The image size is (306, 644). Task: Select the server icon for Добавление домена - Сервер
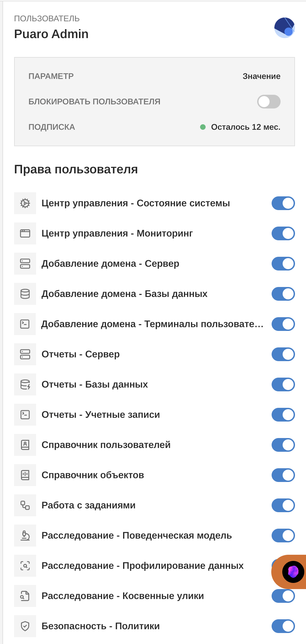pyautogui.click(x=25, y=263)
